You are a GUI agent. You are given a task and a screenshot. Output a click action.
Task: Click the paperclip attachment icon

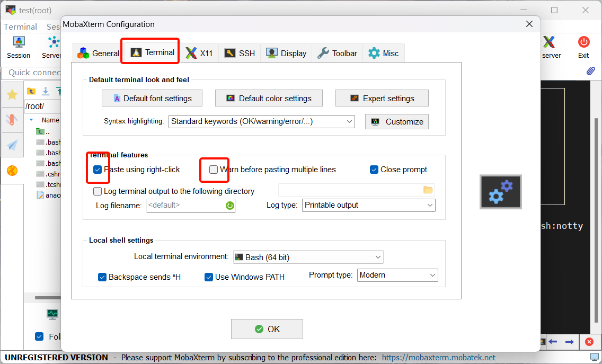click(590, 71)
